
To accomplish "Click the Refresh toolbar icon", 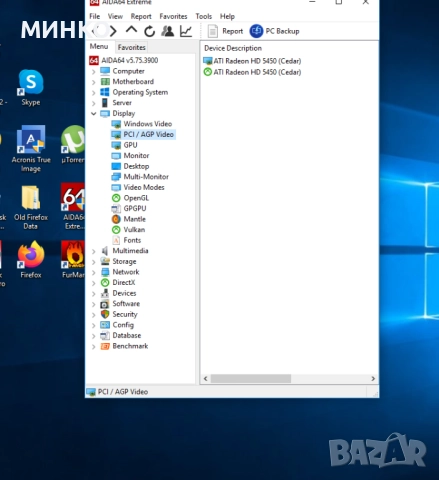I will pos(149,31).
